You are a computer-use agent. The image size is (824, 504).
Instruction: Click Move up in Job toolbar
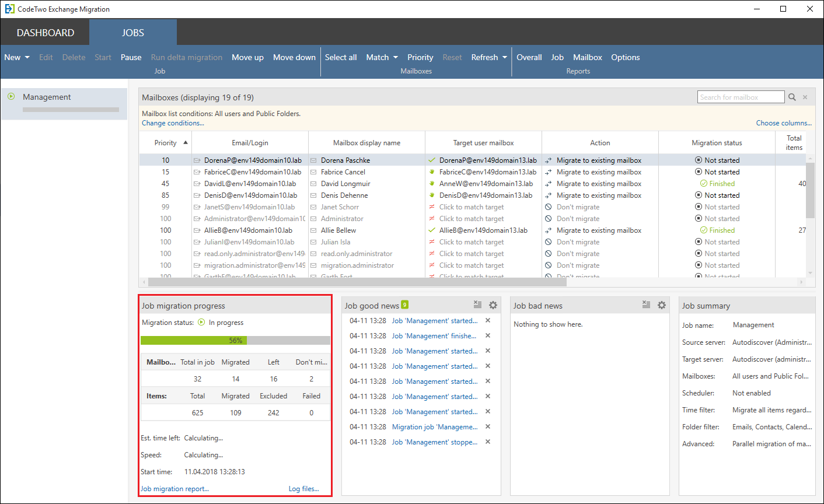(x=247, y=57)
